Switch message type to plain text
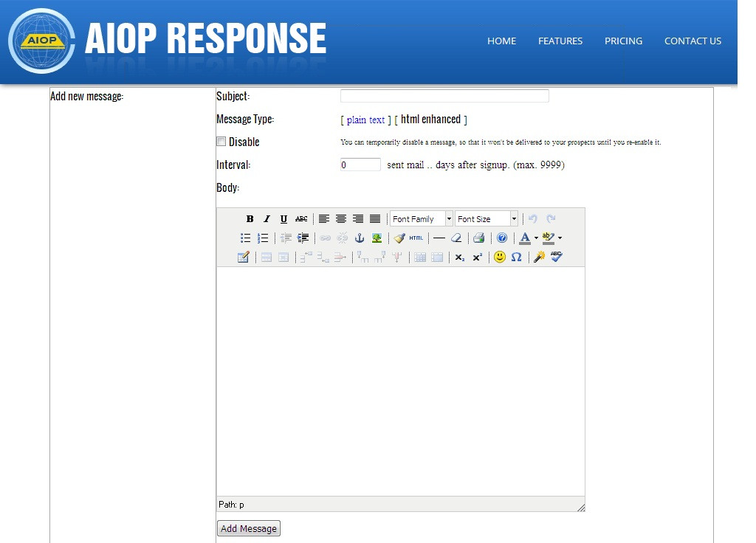 pyautogui.click(x=365, y=120)
